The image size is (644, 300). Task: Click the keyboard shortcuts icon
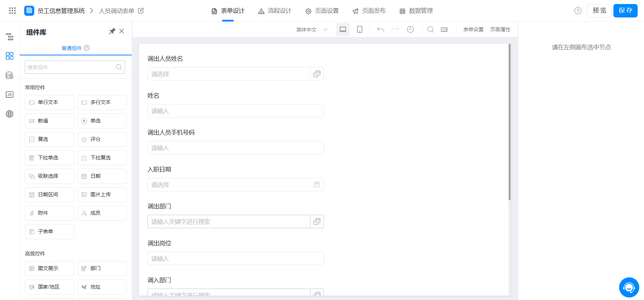tap(444, 30)
